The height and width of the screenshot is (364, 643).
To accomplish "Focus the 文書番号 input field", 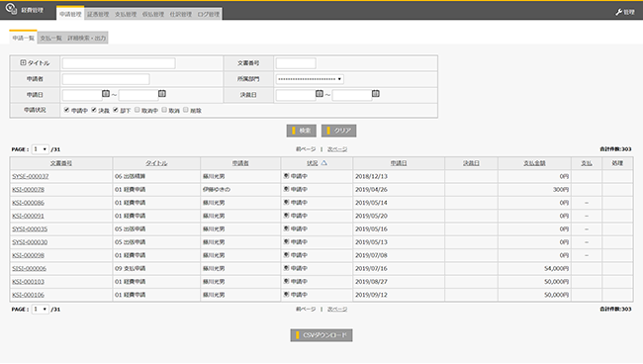I will click(x=296, y=63).
